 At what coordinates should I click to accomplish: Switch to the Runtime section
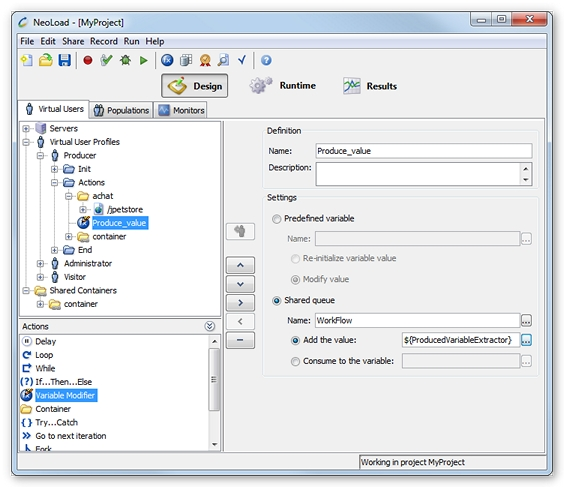283,86
